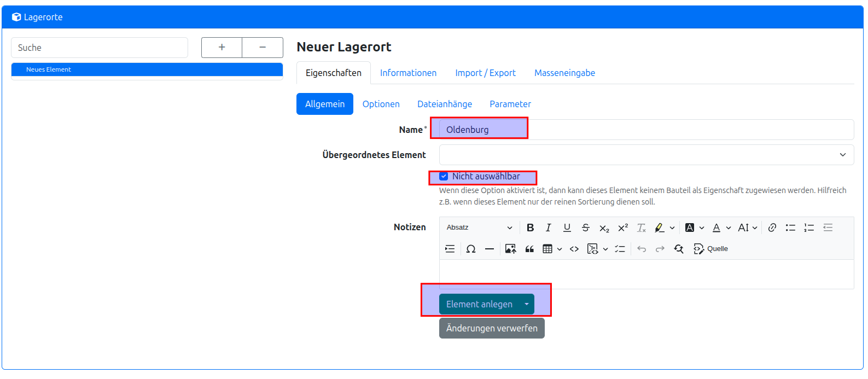Click the block quote icon

point(529,249)
